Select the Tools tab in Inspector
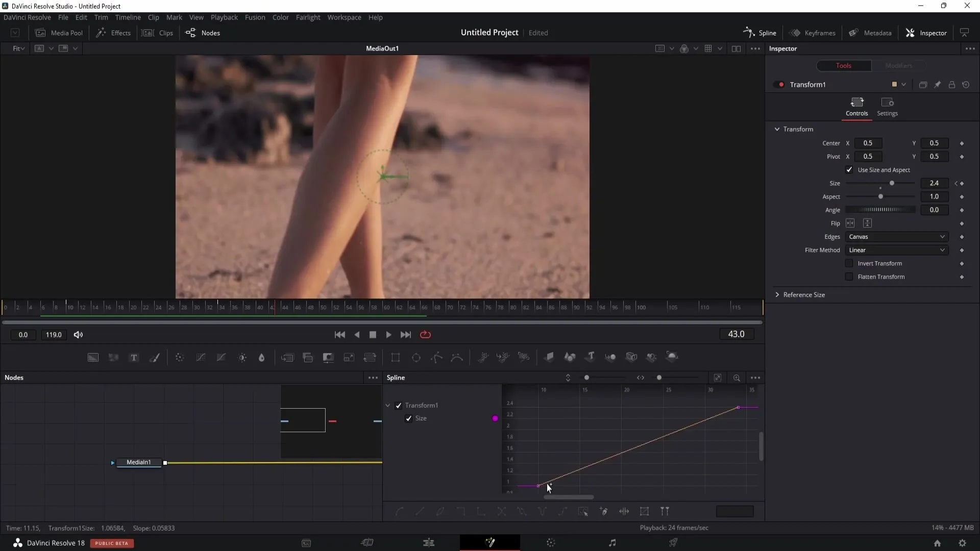Viewport: 980px width, 551px height. [x=843, y=66]
